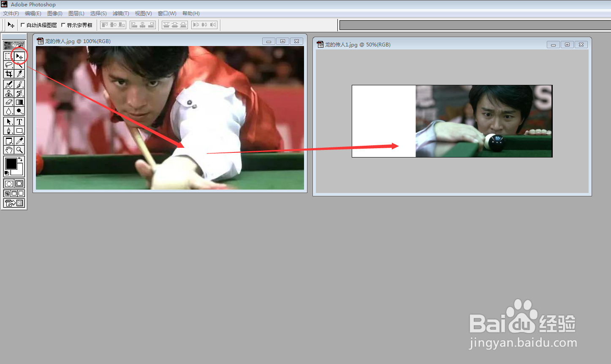Select the Paintbrush tool
The width and height of the screenshot is (611, 364).
coord(19,85)
